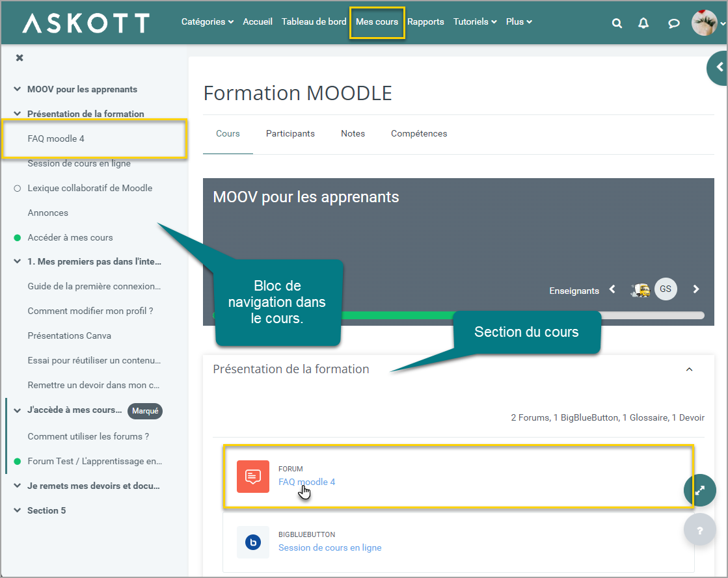Click MOOV pour les apprenants banner heading
The height and width of the screenshot is (578, 728).
pos(306,197)
